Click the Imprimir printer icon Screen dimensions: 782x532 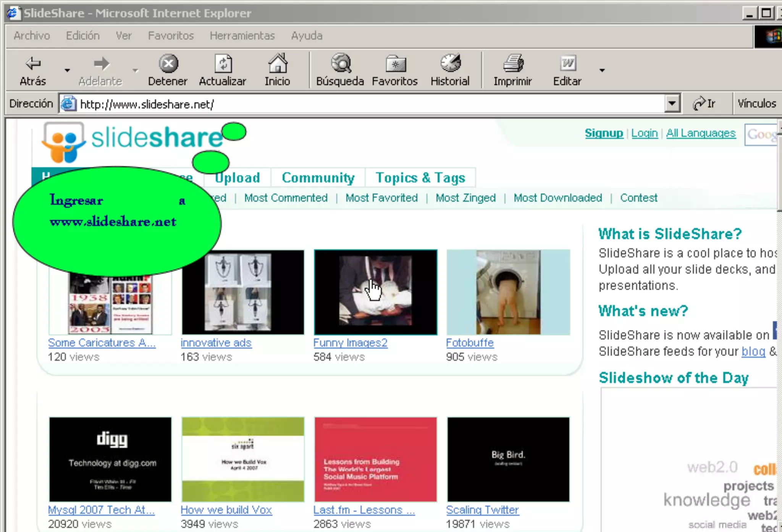click(x=513, y=63)
